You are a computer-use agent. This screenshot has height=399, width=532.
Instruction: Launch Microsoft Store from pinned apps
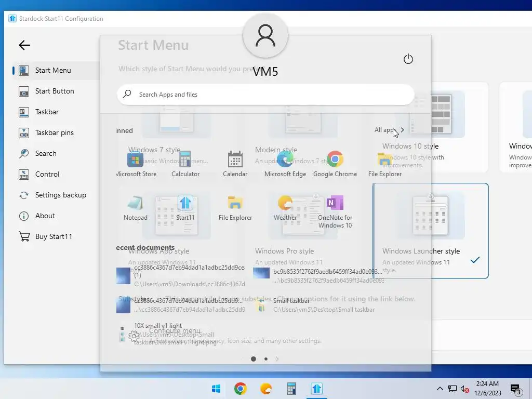click(136, 165)
